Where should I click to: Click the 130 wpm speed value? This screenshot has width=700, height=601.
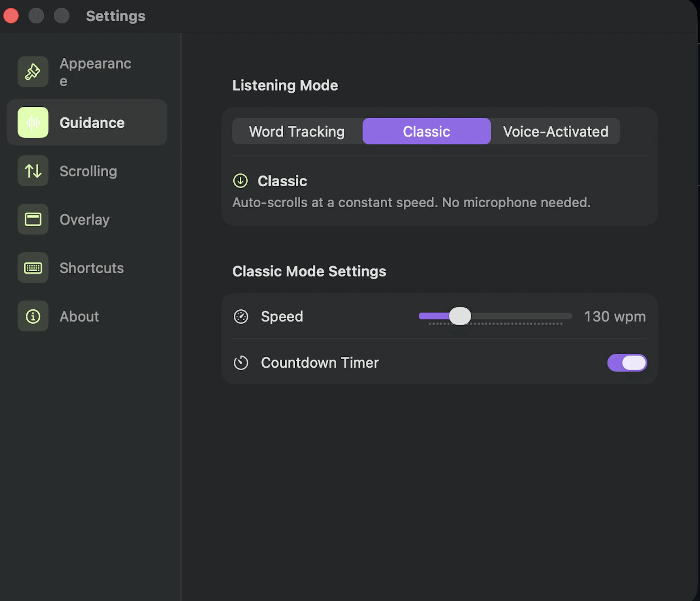(x=615, y=316)
